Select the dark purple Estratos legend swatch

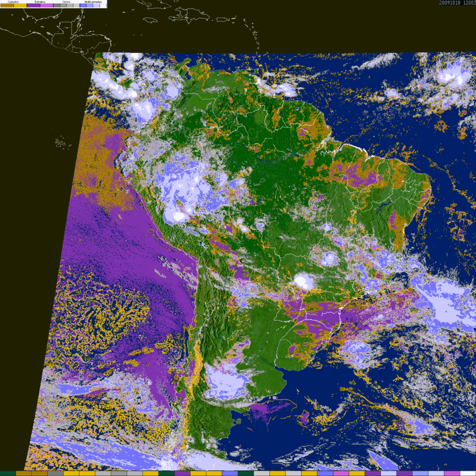click(33, 5)
